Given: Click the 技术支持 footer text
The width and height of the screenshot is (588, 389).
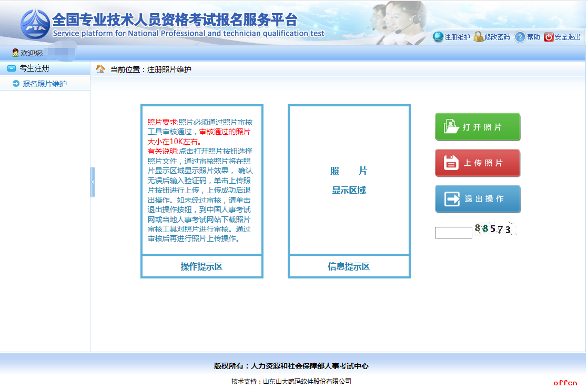Looking at the screenshot, I should pos(291,382).
